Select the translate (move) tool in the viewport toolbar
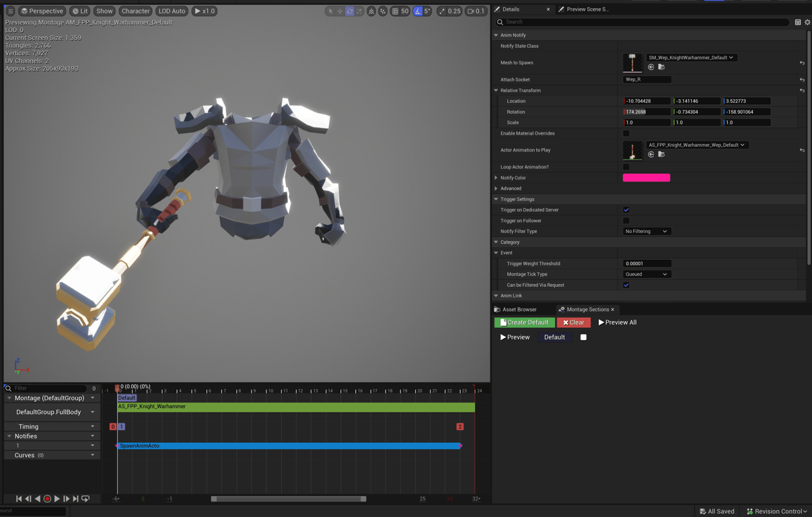 340,11
